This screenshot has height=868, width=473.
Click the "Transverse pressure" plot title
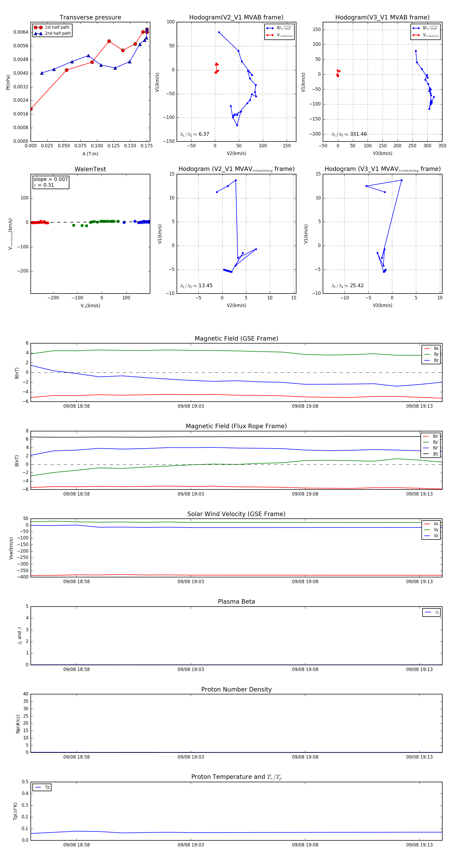click(90, 18)
